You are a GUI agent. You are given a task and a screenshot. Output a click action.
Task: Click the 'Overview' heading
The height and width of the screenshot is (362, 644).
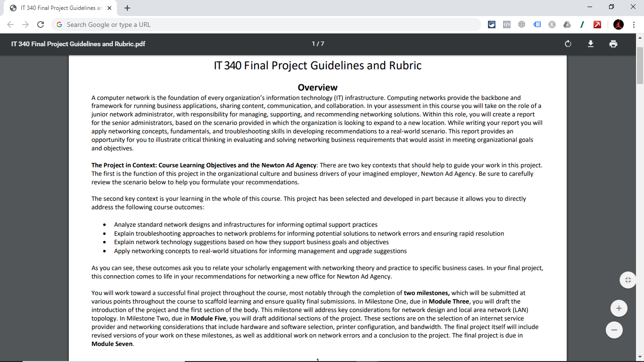(318, 87)
